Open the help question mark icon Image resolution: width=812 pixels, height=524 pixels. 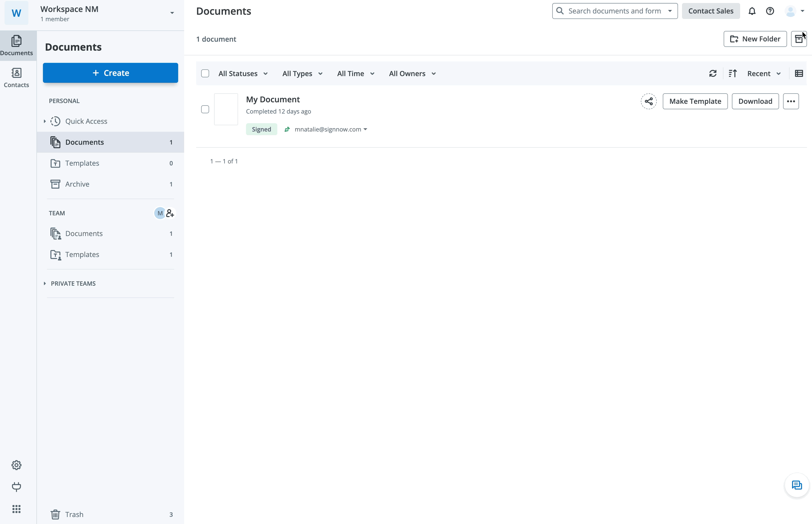770,11
